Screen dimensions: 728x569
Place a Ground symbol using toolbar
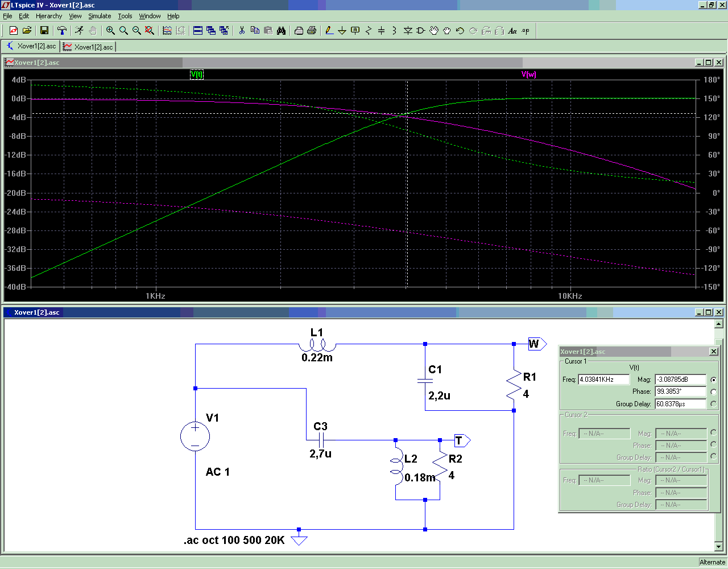(x=342, y=31)
